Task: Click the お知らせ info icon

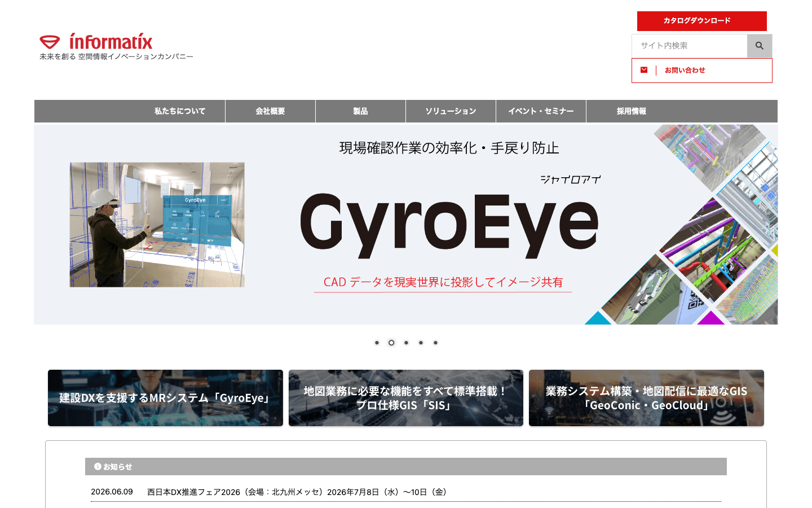Action: [98, 466]
